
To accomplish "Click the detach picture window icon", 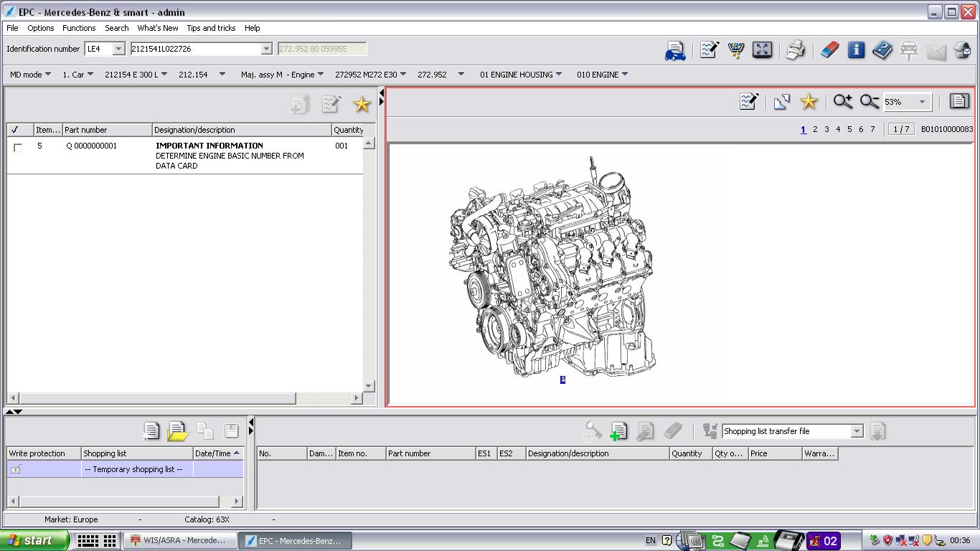I will click(782, 102).
